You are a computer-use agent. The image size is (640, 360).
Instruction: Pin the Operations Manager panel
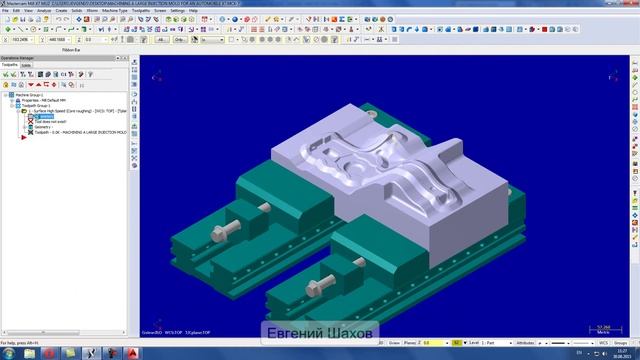[118, 58]
